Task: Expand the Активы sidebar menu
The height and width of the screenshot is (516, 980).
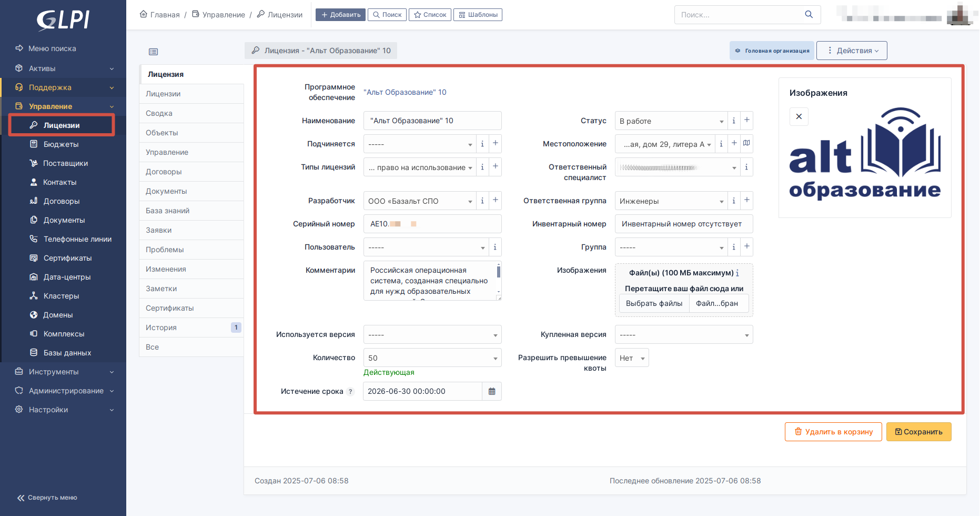Action: coord(63,68)
